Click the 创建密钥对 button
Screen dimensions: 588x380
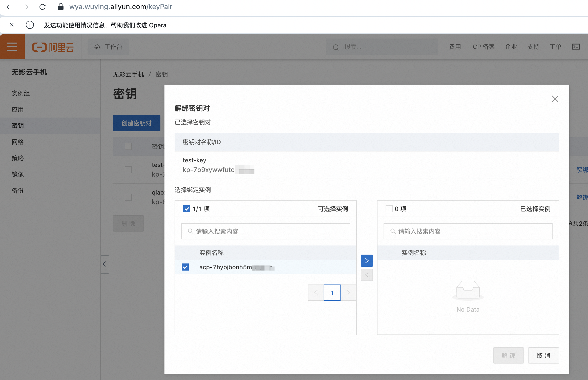click(136, 123)
